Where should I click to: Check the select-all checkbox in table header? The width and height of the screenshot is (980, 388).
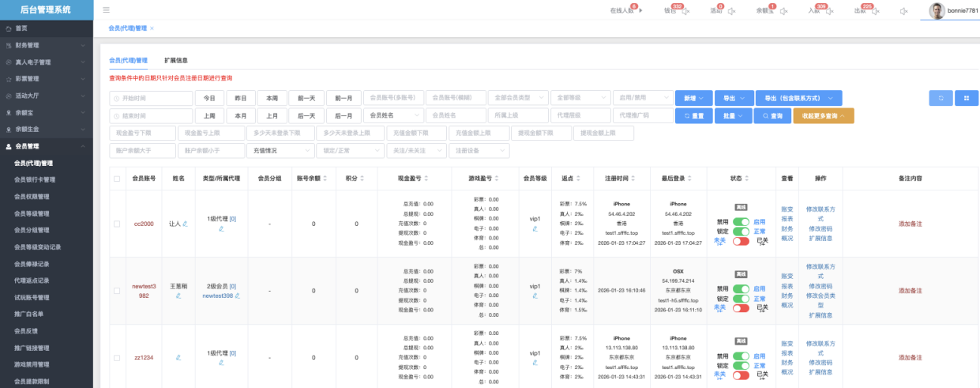117,179
